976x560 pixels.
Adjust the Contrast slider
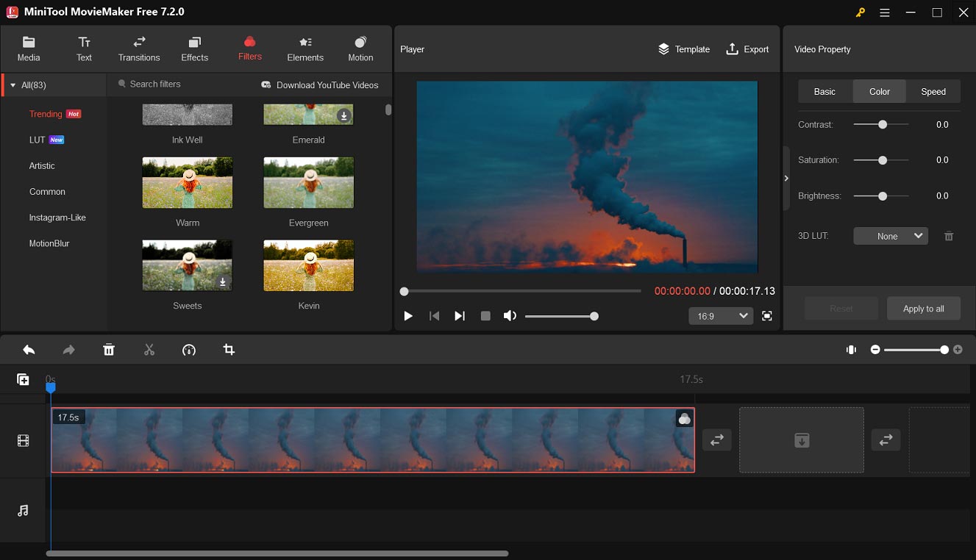(x=881, y=125)
